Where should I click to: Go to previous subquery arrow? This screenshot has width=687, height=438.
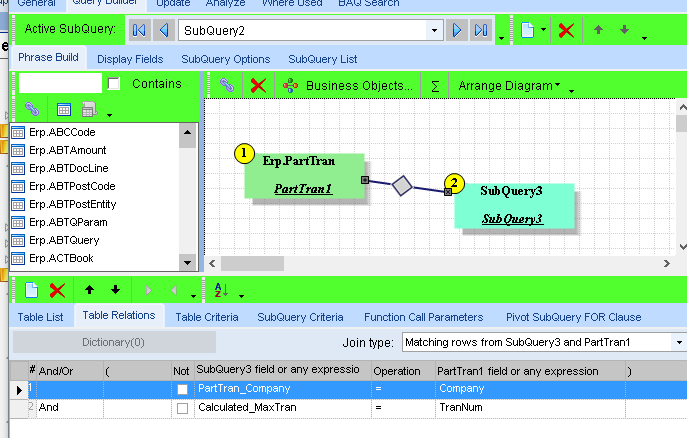coord(164,30)
